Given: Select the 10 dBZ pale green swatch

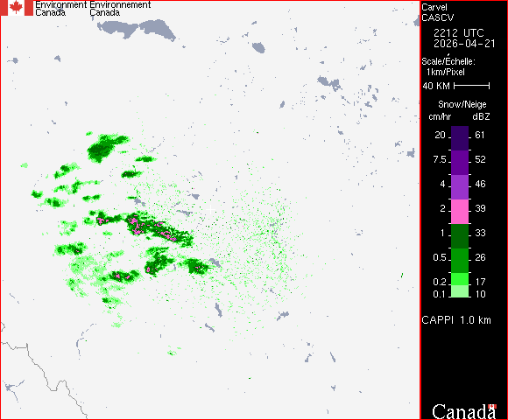Looking at the screenshot, I should click(460, 291).
